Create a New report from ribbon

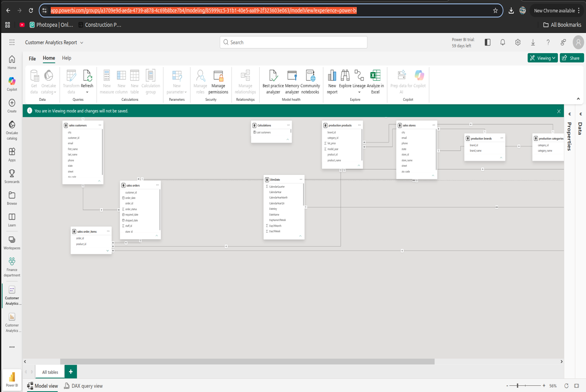point(332,82)
